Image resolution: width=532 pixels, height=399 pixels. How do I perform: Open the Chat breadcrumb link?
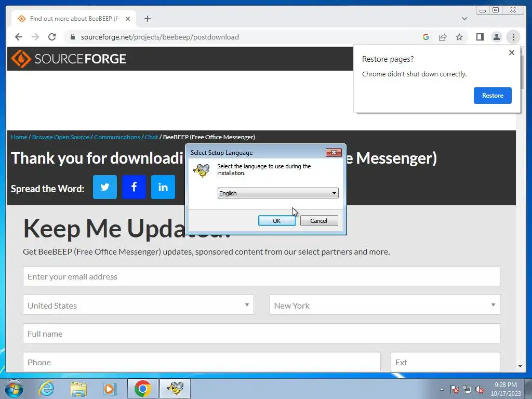[151, 137]
